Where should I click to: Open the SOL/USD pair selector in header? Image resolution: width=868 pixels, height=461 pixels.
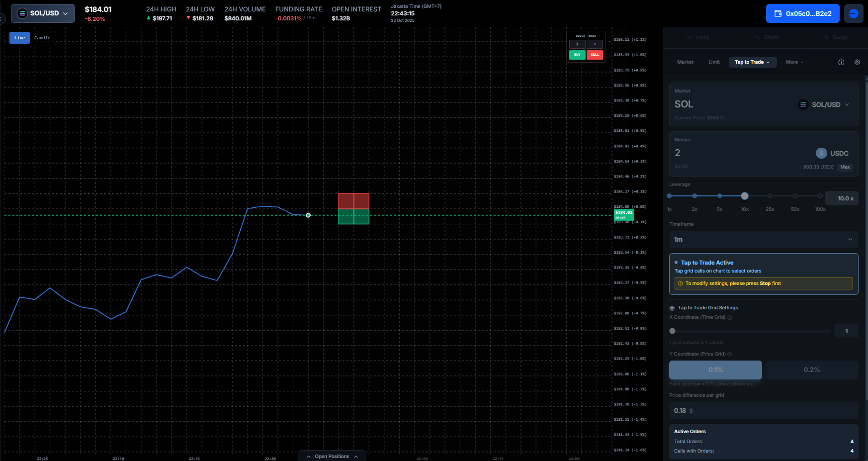[43, 13]
